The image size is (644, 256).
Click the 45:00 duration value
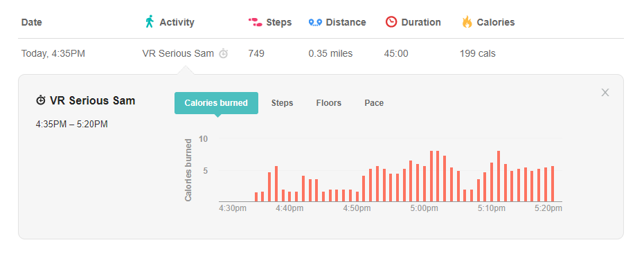(x=396, y=53)
